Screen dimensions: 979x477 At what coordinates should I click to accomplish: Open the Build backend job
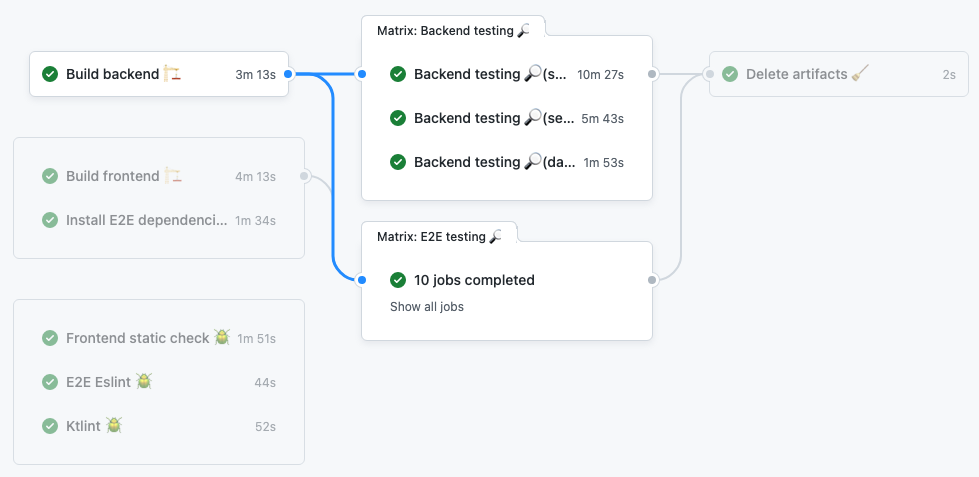[x=112, y=74]
